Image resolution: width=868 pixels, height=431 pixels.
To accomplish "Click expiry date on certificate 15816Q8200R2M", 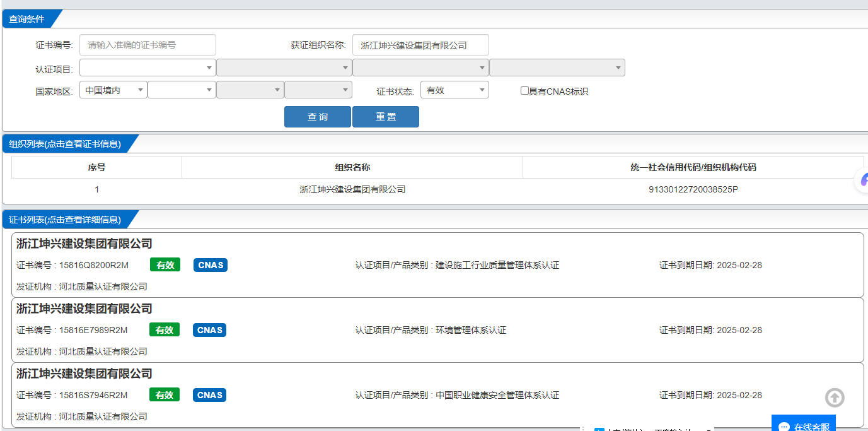I will coord(711,265).
